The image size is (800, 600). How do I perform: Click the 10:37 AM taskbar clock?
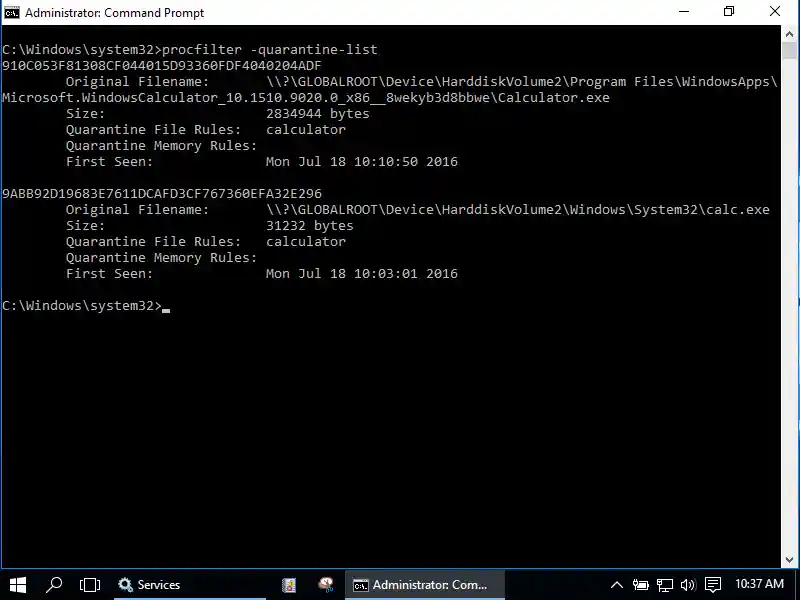759,584
